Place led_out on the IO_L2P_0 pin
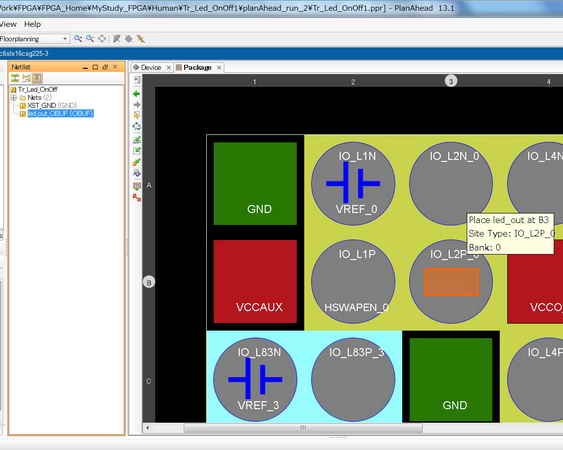This screenshot has height=450, width=563. [x=451, y=282]
